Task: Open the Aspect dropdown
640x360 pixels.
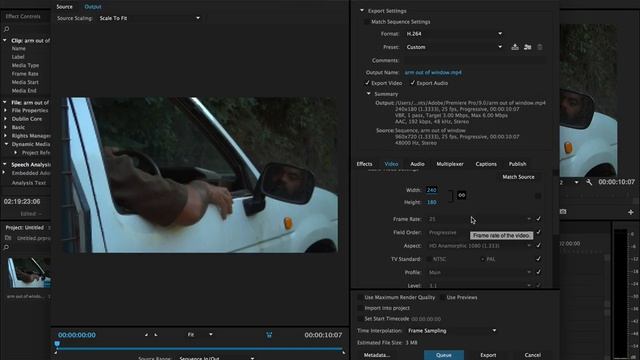Action: click(x=480, y=246)
